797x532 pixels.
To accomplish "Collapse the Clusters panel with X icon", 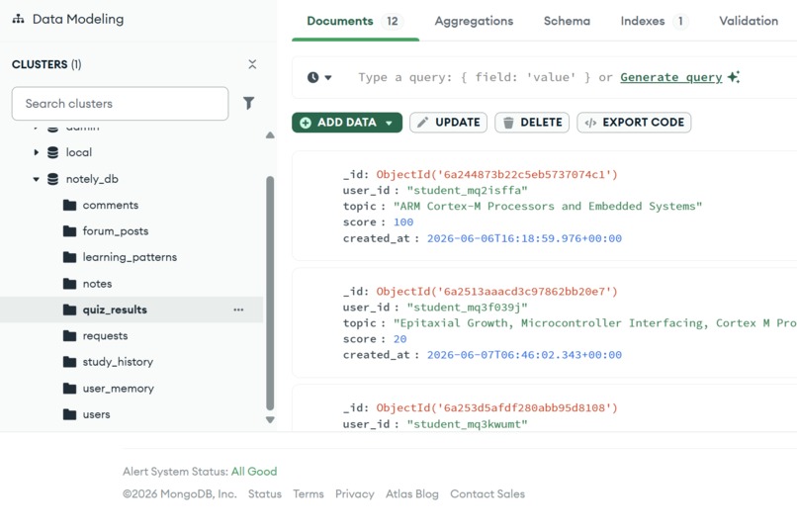I will [x=252, y=64].
